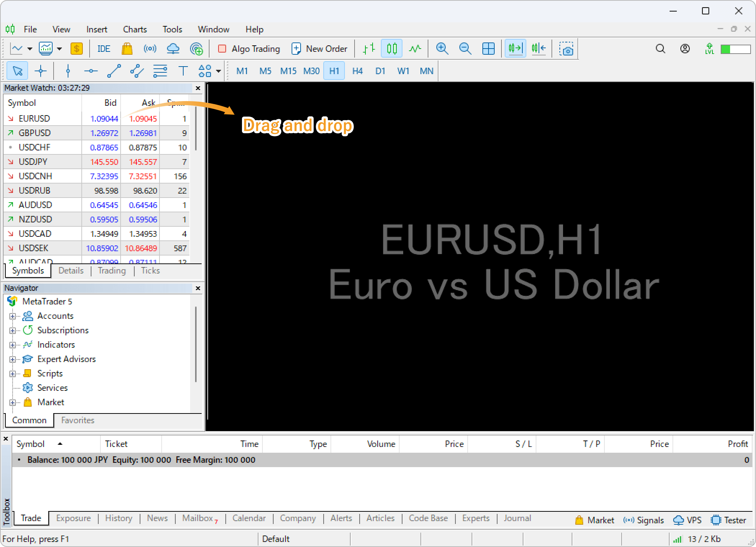Screen dimensions: 756x547
Task: Click the Zoom In icon
Action: pyautogui.click(x=441, y=49)
